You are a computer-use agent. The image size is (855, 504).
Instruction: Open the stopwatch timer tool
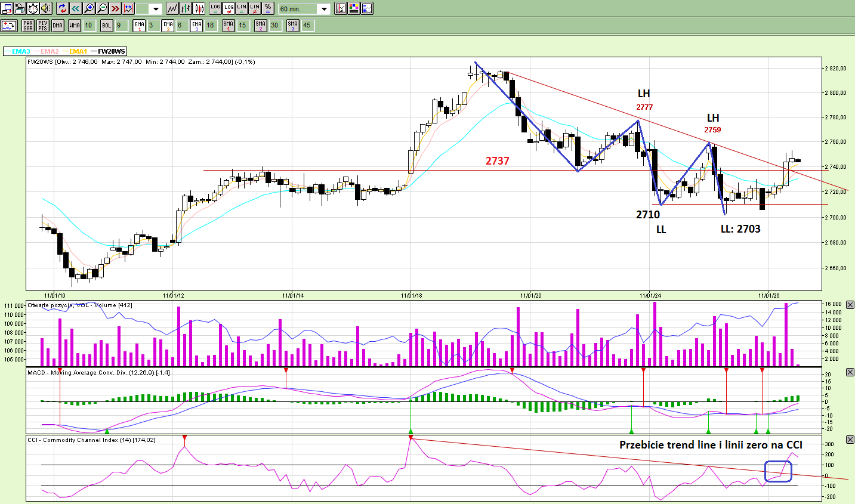[33, 8]
